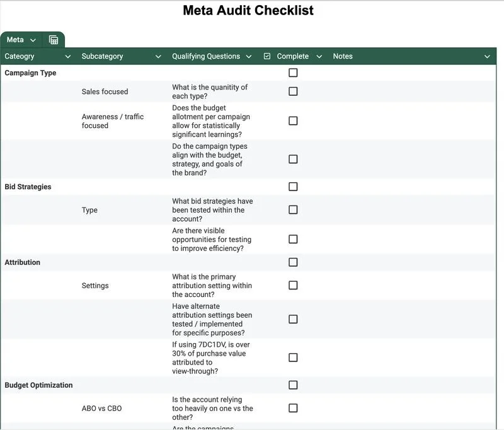Check the Sales focused row checkbox
Image resolution: width=504 pixels, height=430 pixels.
tap(292, 91)
